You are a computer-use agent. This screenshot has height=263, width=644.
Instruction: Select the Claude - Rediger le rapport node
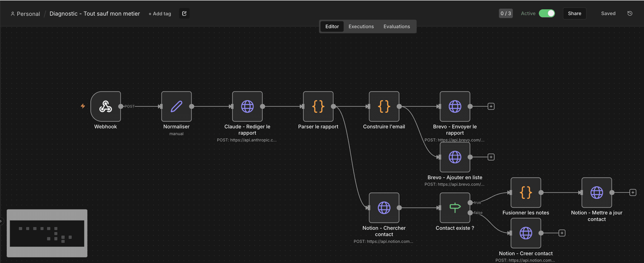coord(247,106)
